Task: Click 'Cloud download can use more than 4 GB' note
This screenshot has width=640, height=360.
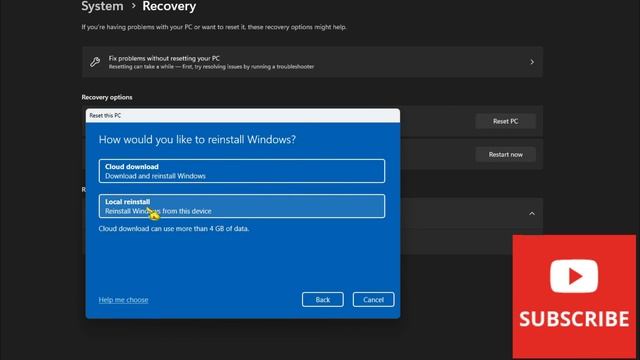Action: coord(174,229)
